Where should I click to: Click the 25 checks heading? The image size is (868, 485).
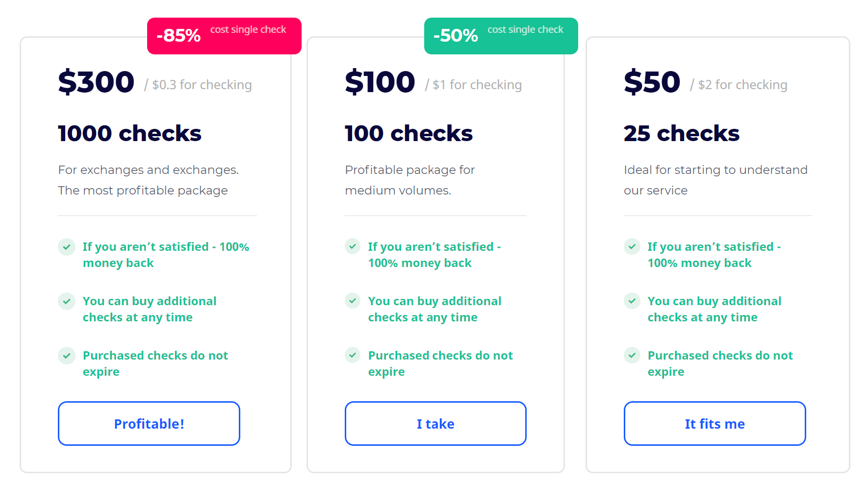[x=682, y=133]
